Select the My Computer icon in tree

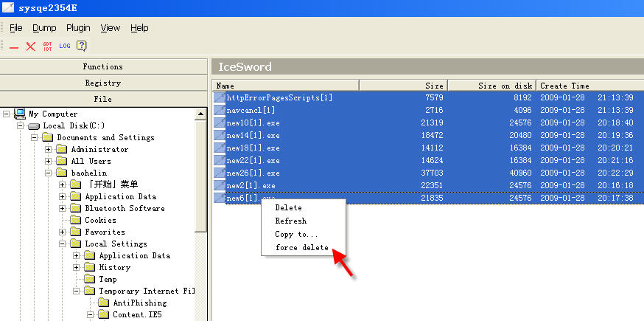coord(20,114)
